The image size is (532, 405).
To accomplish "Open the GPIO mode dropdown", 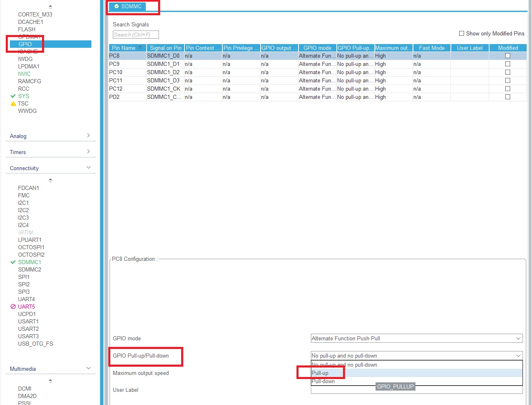I will (417, 338).
